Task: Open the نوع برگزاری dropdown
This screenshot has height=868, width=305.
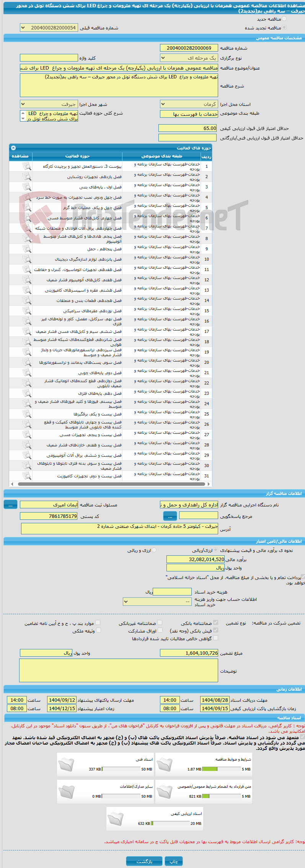Action: [189, 58]
